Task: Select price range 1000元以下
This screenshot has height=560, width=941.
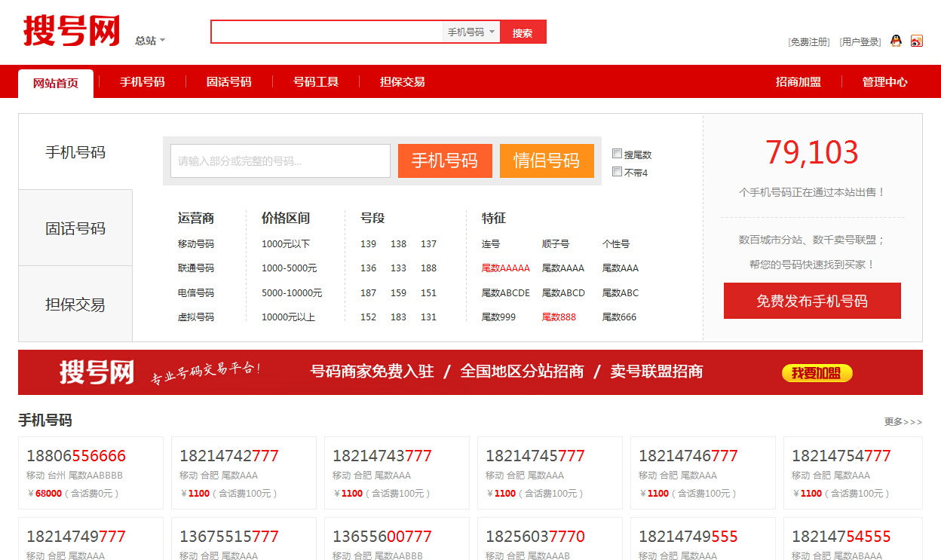Action: pyautogui.click(x=286, y=244)
